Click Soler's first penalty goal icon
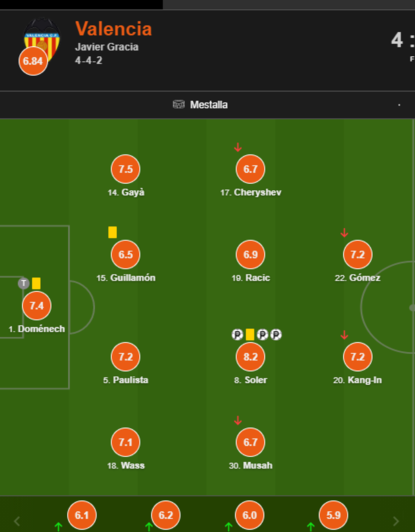The height and width of the screenshot is (532, 415). coord(238,335)
